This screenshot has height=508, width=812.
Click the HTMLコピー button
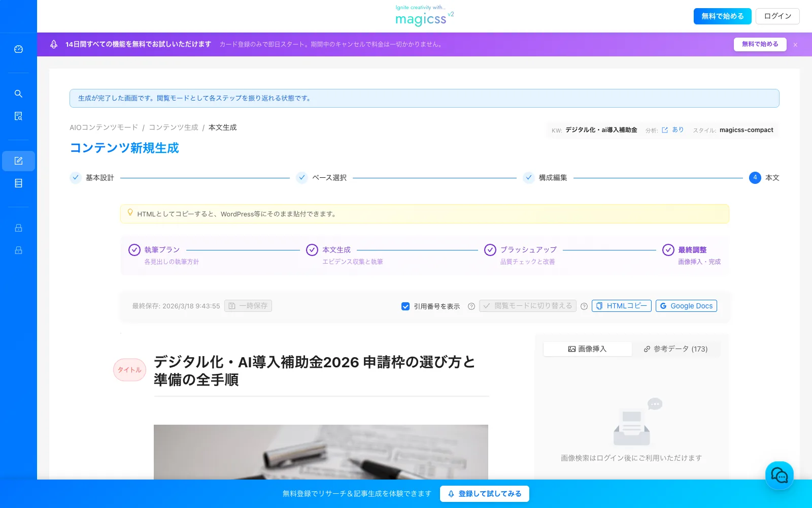(622, 306)
